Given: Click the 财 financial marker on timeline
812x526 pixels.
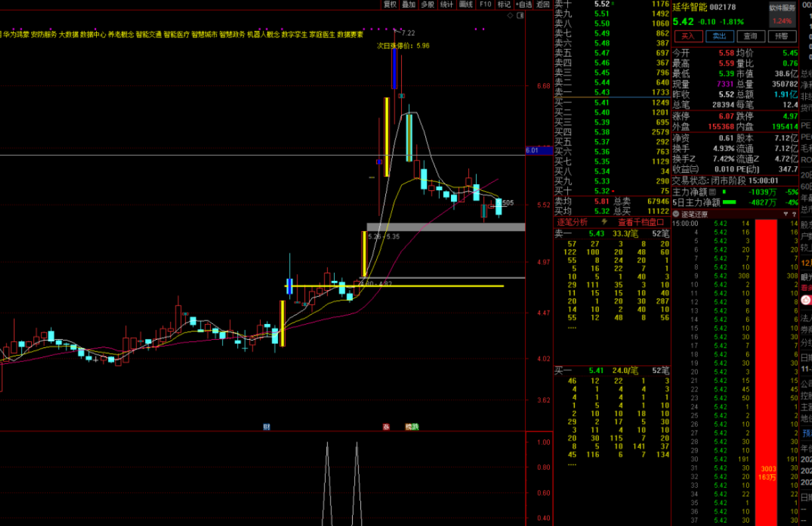Looking at the screenshot, I should 266,427.
